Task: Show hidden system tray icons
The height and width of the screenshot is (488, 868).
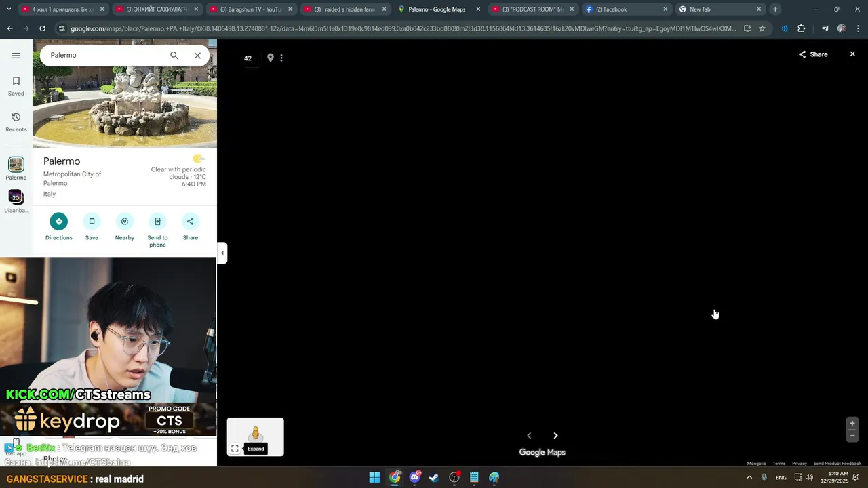Action: [x=749, y=478]
